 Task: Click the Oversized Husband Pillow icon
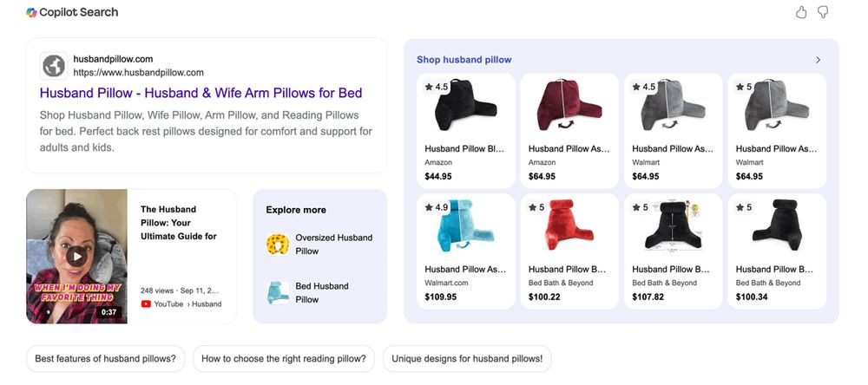(x=278, y=245)
